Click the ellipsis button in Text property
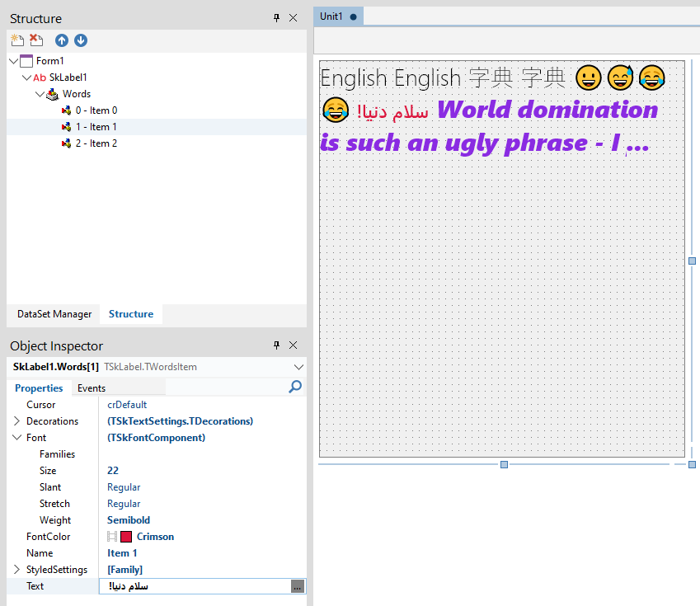This screenshot has height=606, width=700. [x=298, y=586]
